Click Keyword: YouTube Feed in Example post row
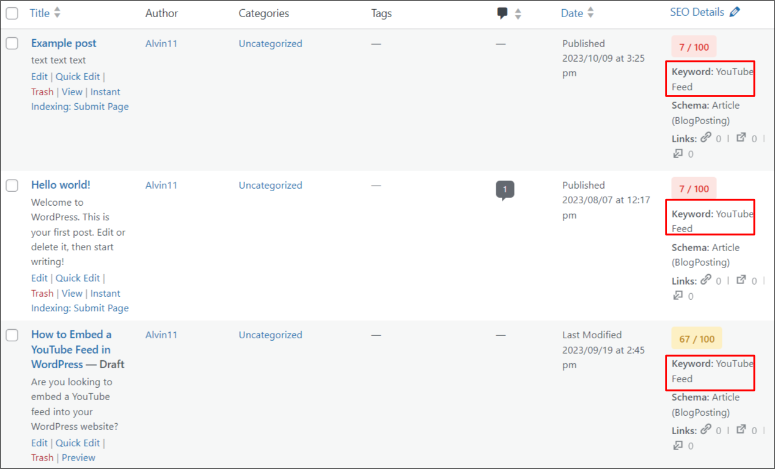The image size is (775, 469). tap(713, 79)
